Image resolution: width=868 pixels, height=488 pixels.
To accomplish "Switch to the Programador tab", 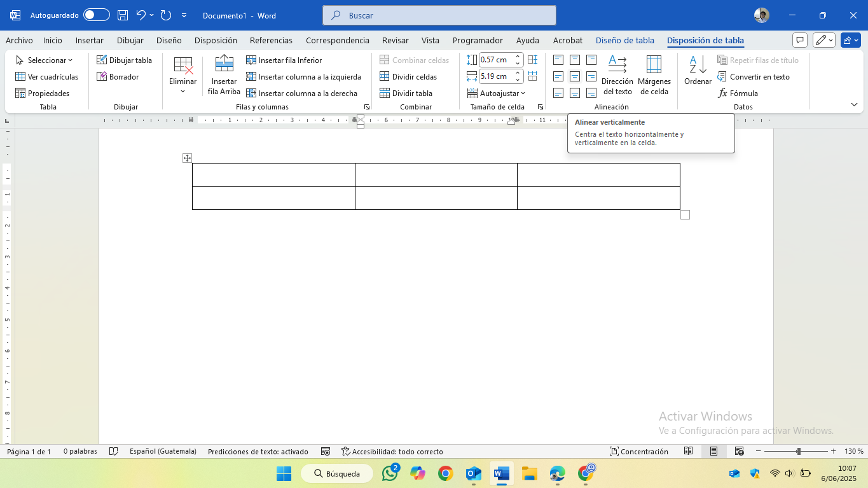I will point(478,40).
